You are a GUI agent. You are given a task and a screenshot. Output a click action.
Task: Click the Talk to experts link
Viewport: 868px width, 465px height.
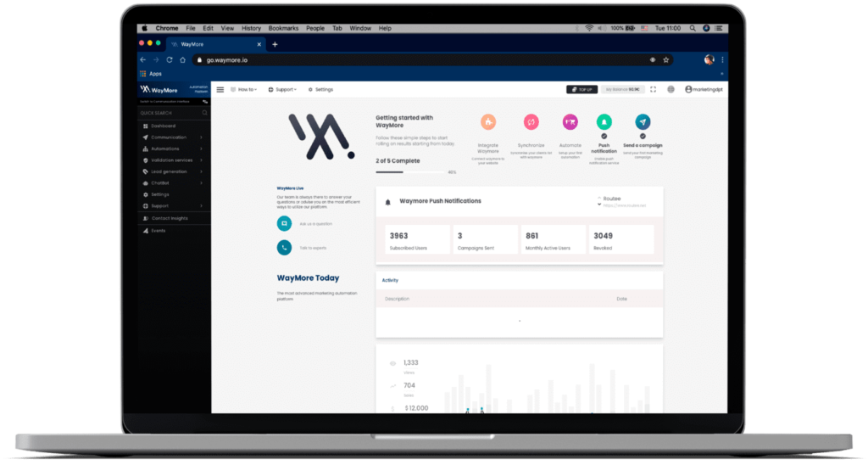pos(313,248)
